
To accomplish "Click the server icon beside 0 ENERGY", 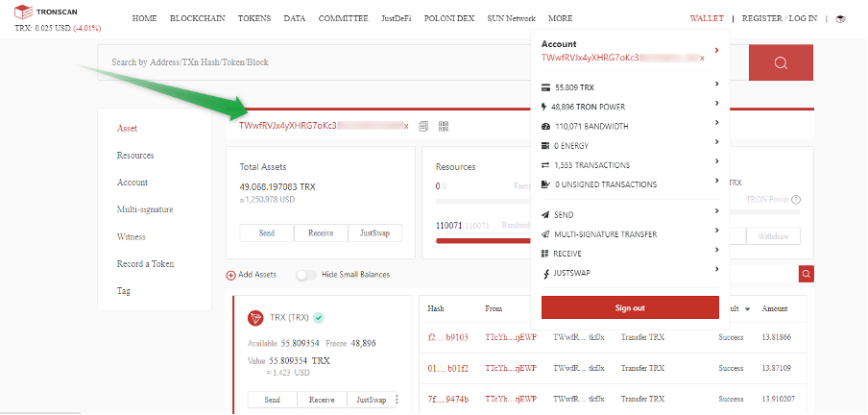I will [x=545, y=146].
